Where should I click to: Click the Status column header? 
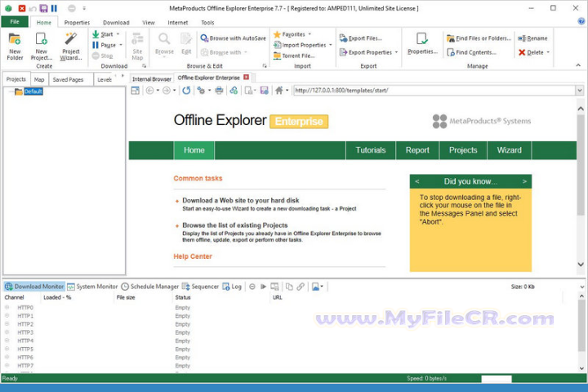pyautogui.click(x=183, y=297)
